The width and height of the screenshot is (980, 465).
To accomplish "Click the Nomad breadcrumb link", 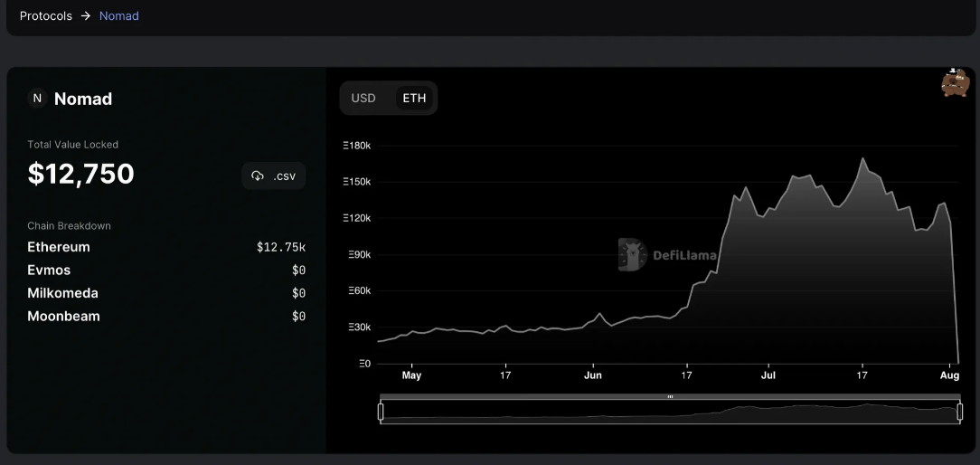I will click(x=118, y=16).
